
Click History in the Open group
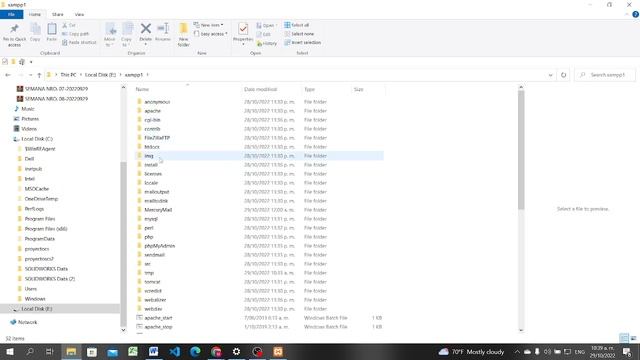pyautogui.click(x=267, y=43)
